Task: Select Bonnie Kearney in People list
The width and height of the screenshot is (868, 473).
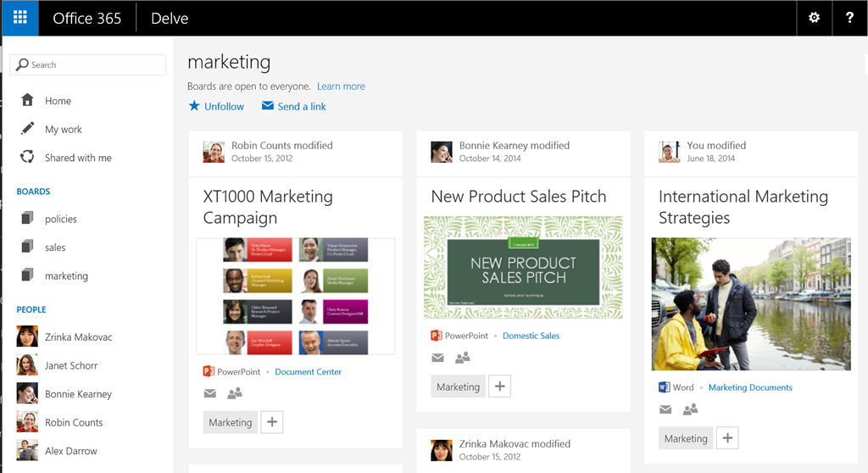Action: pyautogui.click(x=78, y=394)
